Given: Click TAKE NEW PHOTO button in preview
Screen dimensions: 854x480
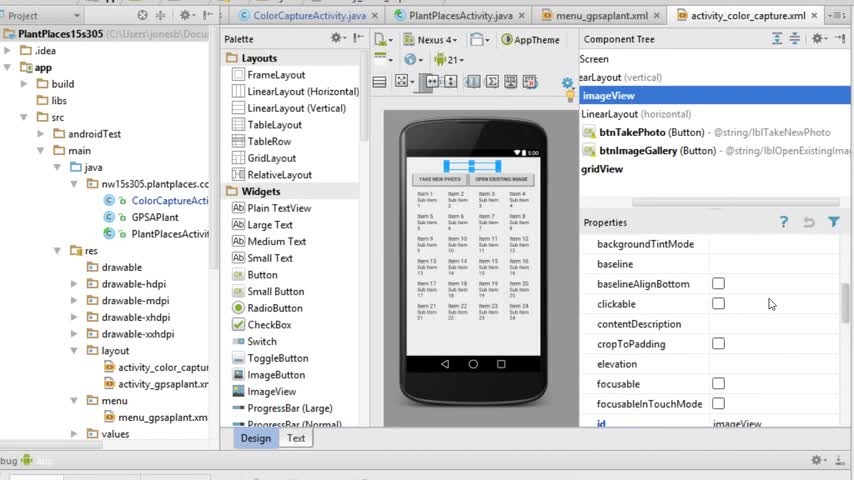Looking at the screenshot, I should [x=440, y=179].
